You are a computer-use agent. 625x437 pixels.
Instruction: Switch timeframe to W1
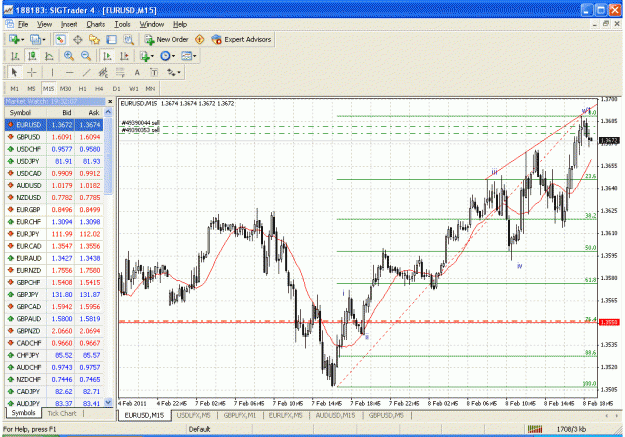[x=134, y=89]
